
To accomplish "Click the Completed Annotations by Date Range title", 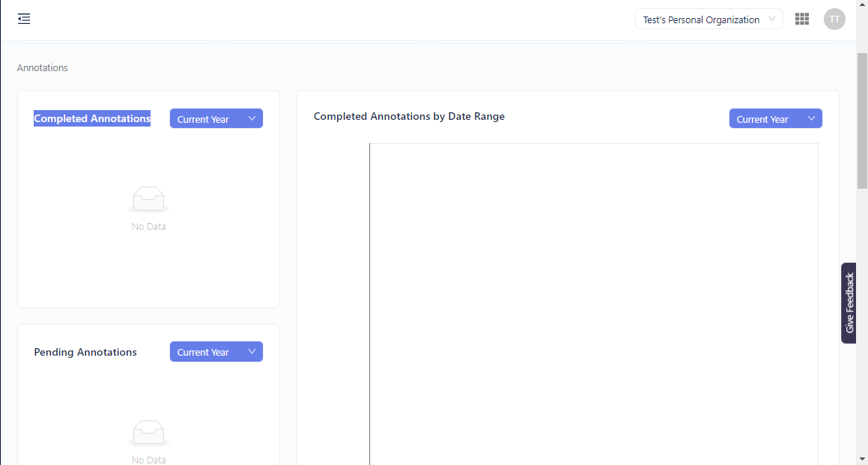I will [409, 116].
